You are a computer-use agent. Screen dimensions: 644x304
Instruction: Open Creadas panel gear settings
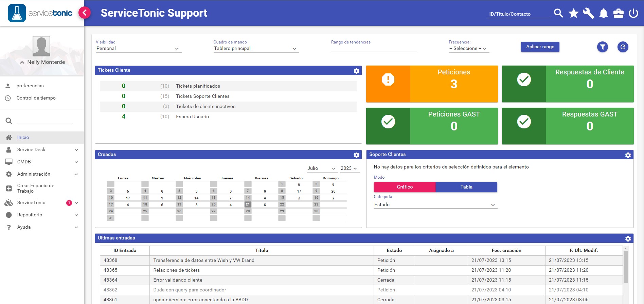click(356, 155)
